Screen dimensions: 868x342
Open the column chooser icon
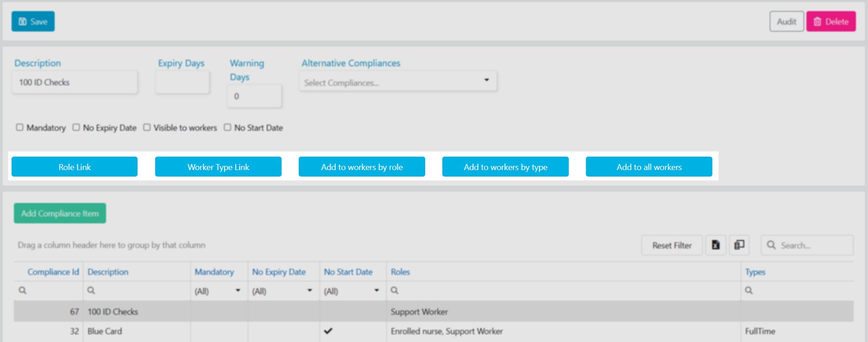click(x=739, y=245)
